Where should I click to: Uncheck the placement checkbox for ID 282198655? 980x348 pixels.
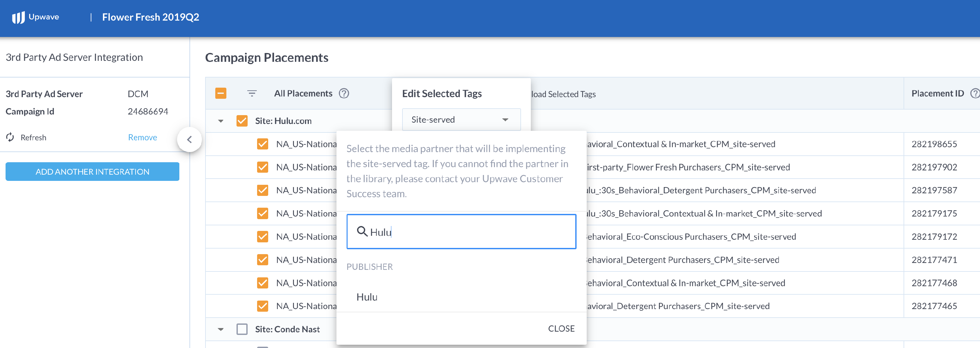(263, 144)
